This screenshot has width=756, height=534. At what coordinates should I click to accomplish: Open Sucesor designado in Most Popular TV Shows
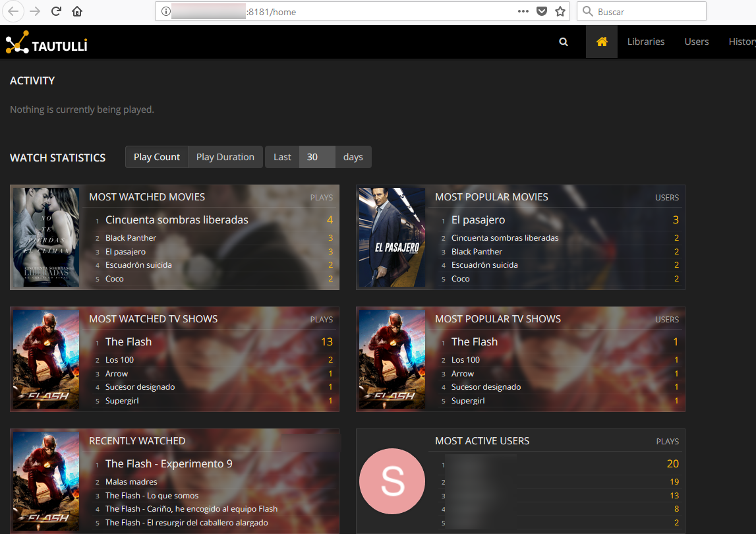(486, 387)
